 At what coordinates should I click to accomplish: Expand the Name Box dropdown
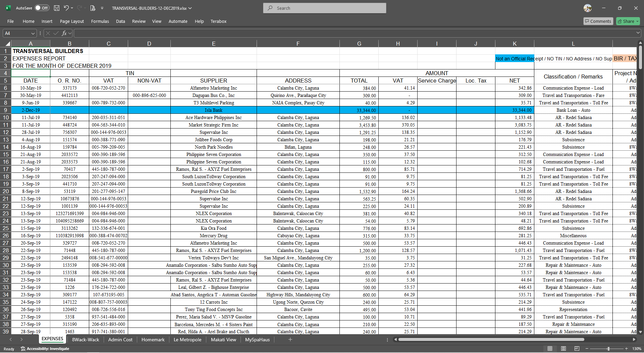(33, 33)
